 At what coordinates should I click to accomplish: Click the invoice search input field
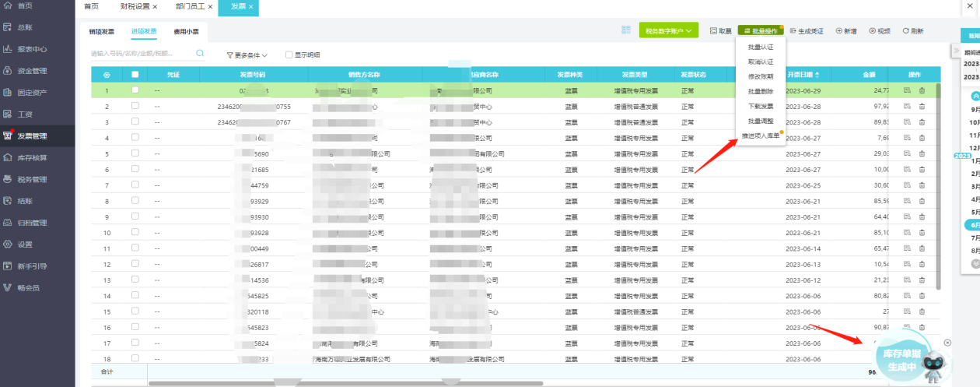(x=140, y=54)
